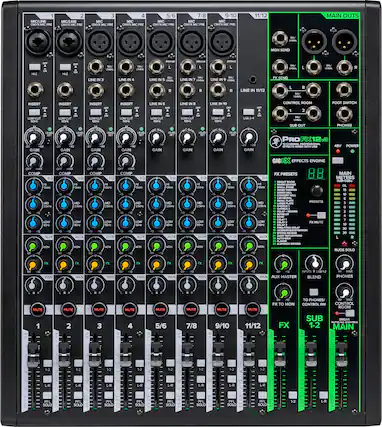
Task: Toggle the To Phones/Control Room switch
Action: pyautogui.click(x=313, y=292)
